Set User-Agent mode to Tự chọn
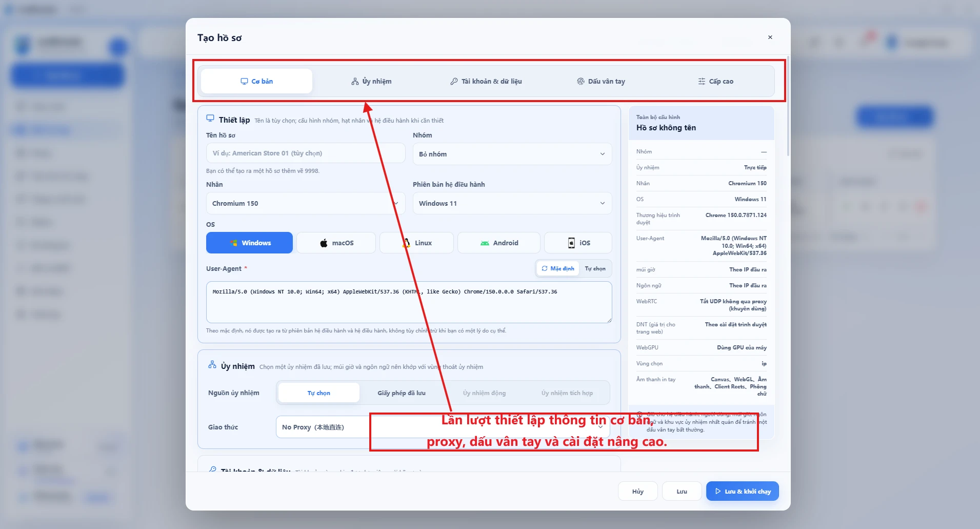The width and height of the screenshot is (980, 529). tap(595, 268)
